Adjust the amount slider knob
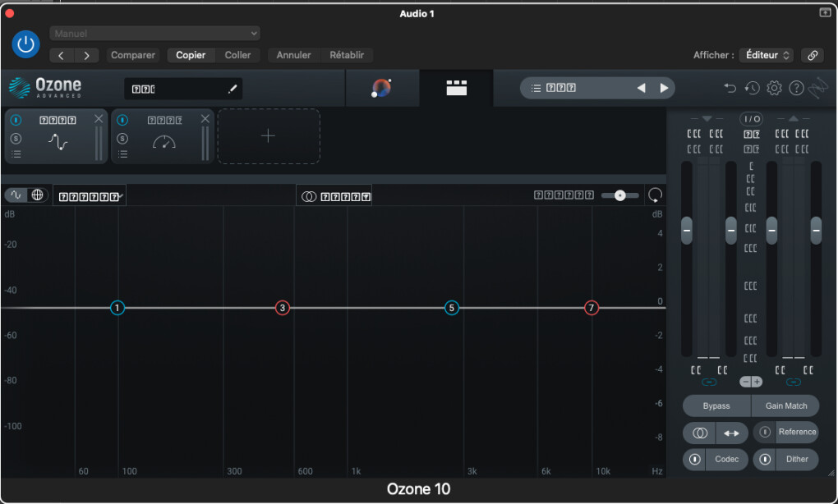The image size is (838, 504). pyautogui.click(x=620, y=195)
